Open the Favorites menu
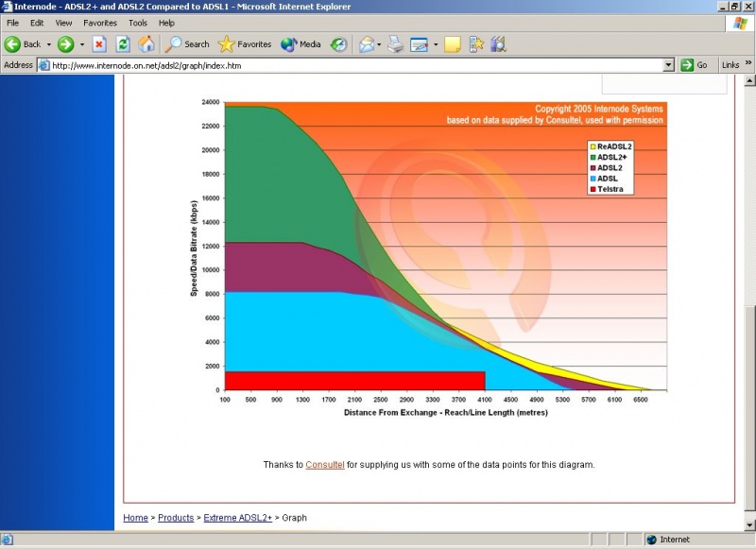The image size is (756, 549). tap(99, 23)
